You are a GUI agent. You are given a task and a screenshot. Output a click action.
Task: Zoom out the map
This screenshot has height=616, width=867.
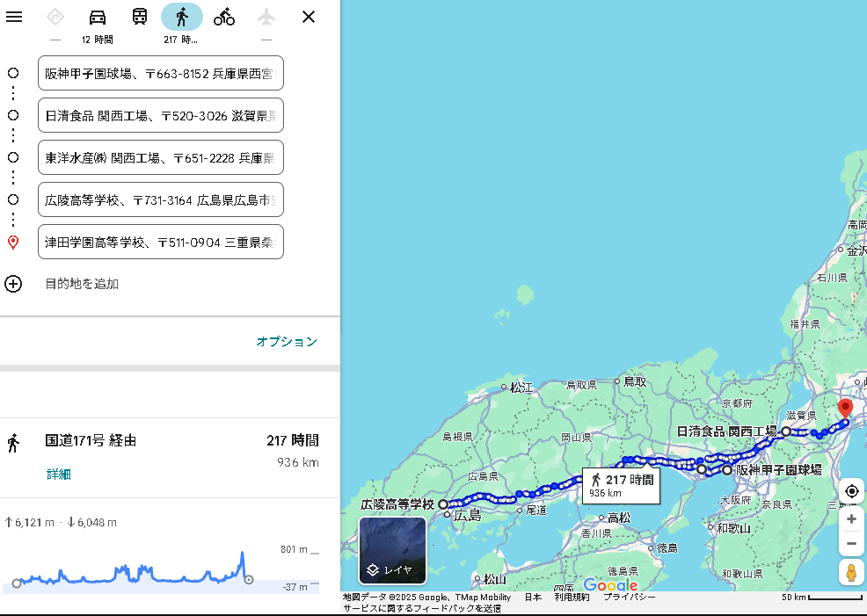click(x=851, y=544)
